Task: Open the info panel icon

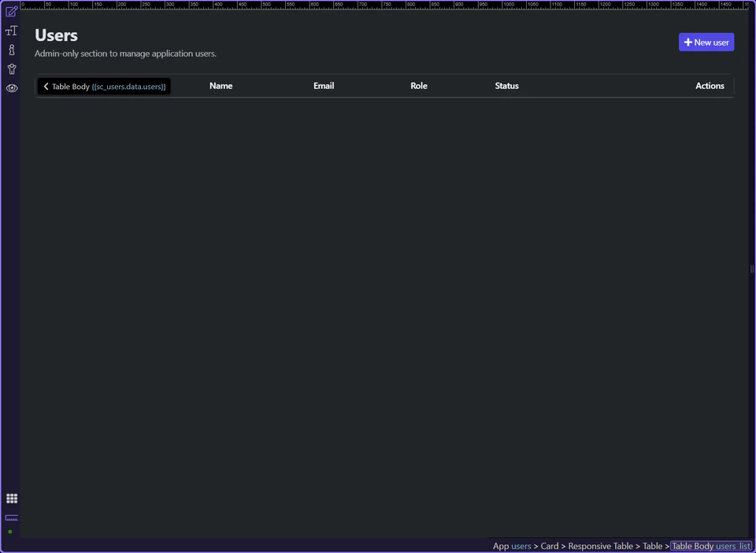Action: coord(11,50)
